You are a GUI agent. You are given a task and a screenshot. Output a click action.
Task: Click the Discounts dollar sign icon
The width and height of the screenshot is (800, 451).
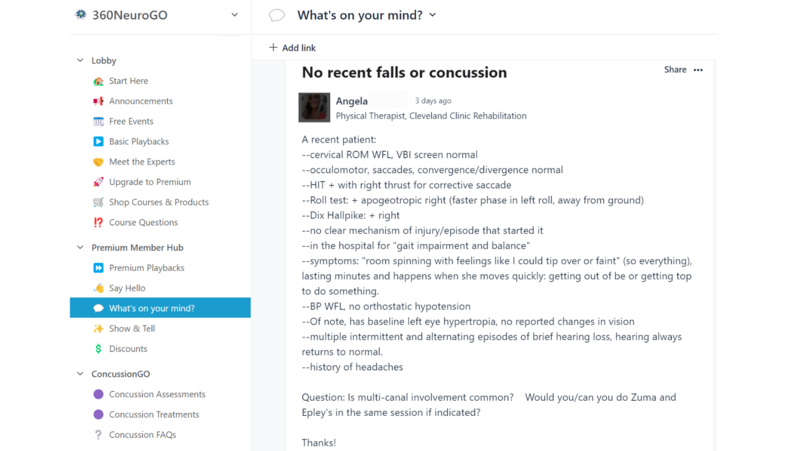98,349
